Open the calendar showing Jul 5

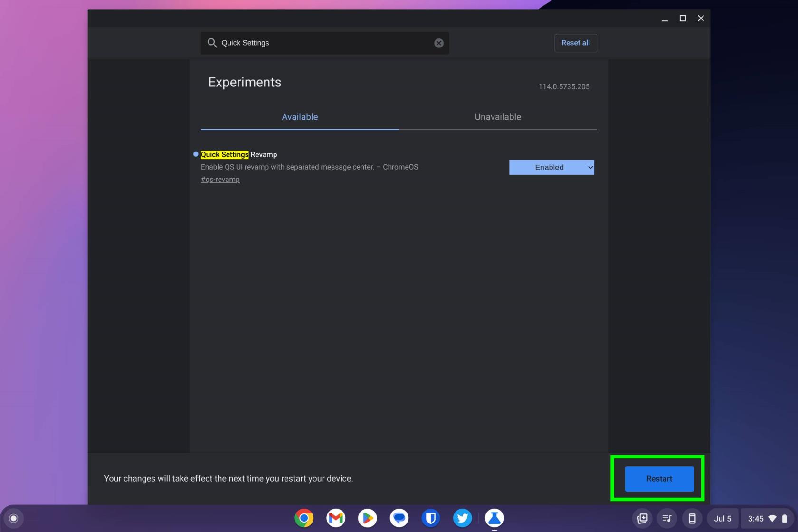click(x=722, y=518)
